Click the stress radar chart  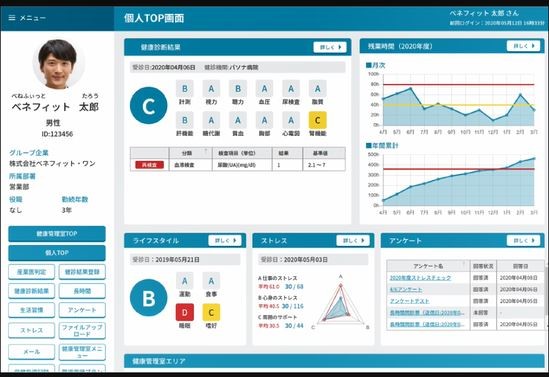tap(340, 303)
